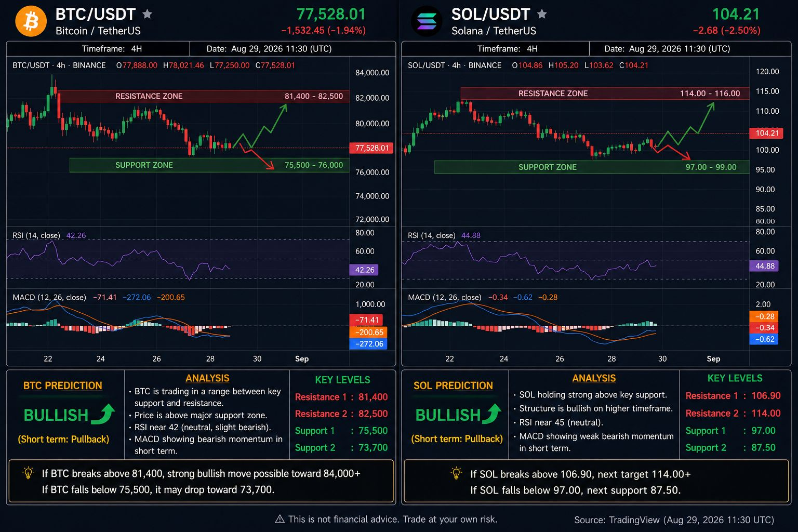Select the BTC/USDT pair title
The height and width of the screenshot is (532, 798).
[96, 14]
